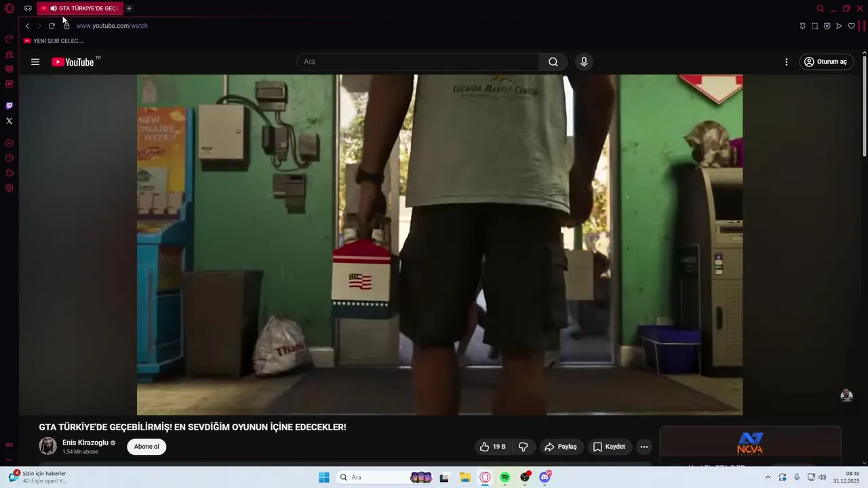Start voice search with microphone

tap(584, 62)
